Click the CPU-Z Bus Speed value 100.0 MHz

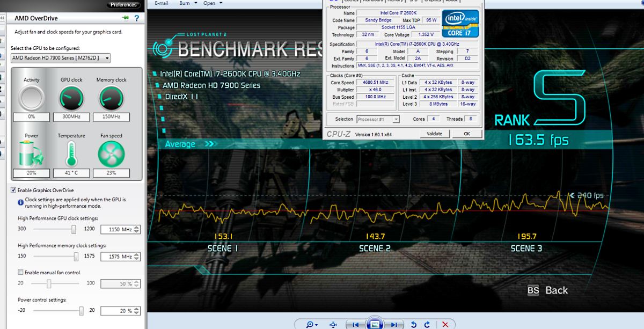[x=374, y=97]
